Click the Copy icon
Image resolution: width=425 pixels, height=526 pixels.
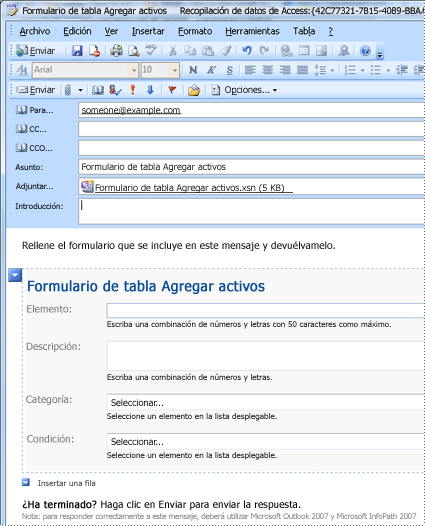point(190,51)
